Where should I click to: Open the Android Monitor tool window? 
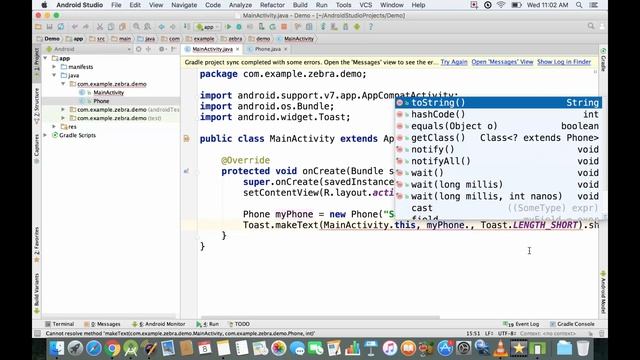pyautogui.click(x=159, y=324)
